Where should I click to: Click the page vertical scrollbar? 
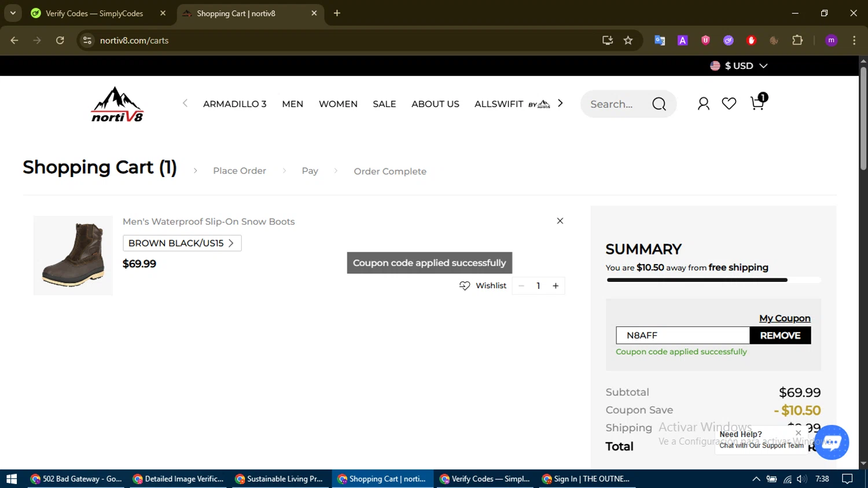point(863,119)
